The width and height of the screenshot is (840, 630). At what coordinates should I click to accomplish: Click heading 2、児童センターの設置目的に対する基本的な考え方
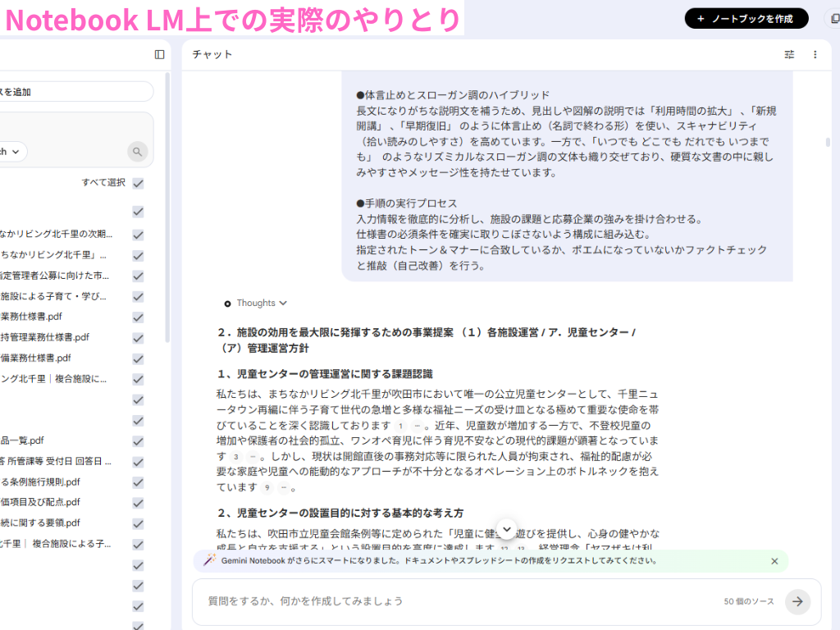[x=340, y=514]
